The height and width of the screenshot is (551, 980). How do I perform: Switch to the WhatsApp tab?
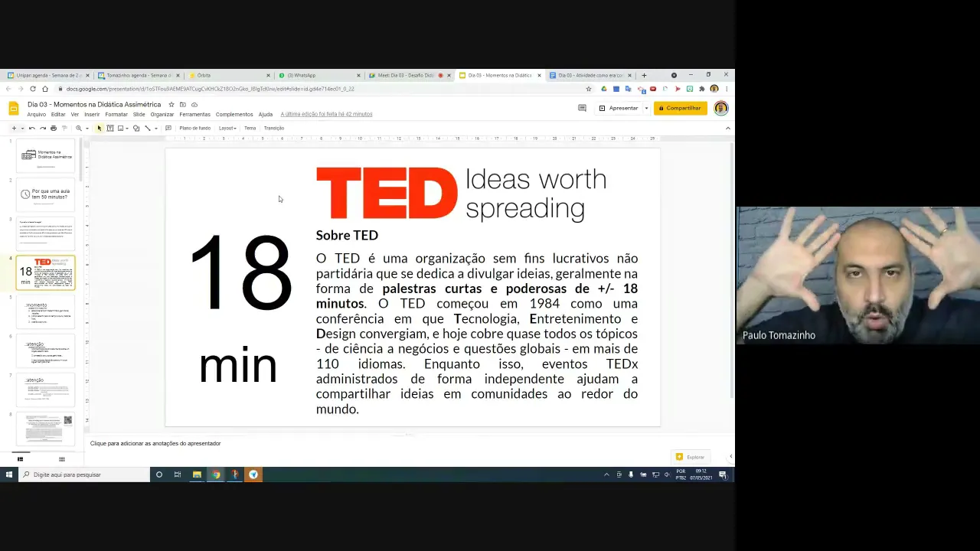[319, 75]
